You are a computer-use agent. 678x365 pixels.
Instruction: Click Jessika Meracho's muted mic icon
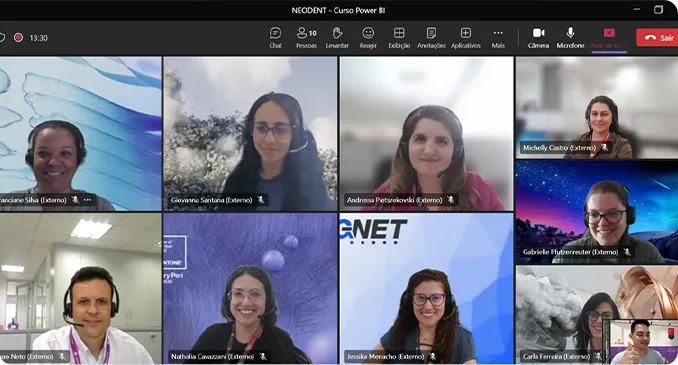pos(432,357)
